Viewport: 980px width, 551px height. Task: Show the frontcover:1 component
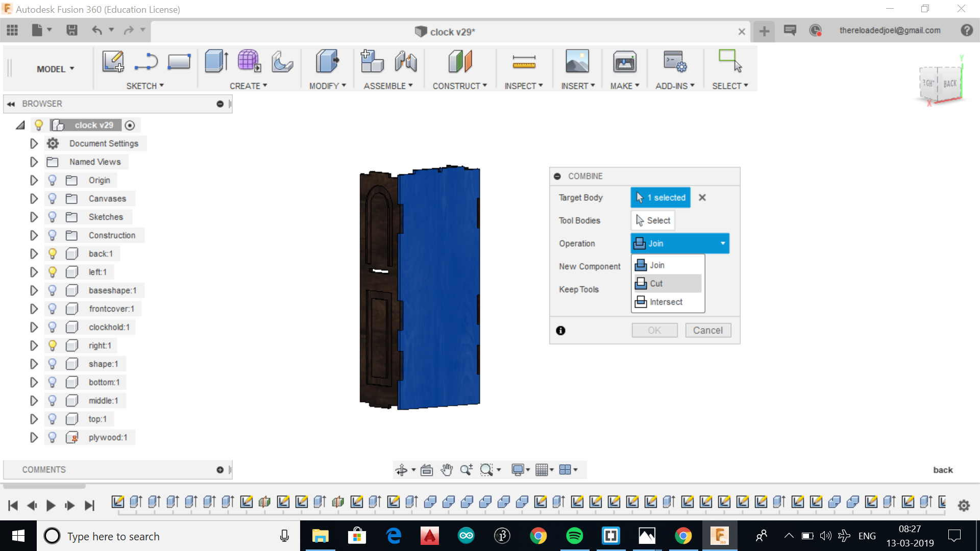[52, 309]
